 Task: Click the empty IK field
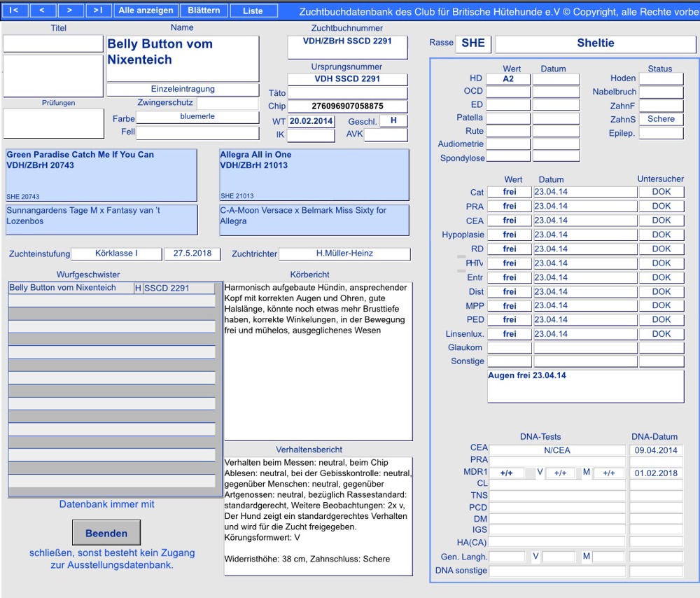(311, 135)
